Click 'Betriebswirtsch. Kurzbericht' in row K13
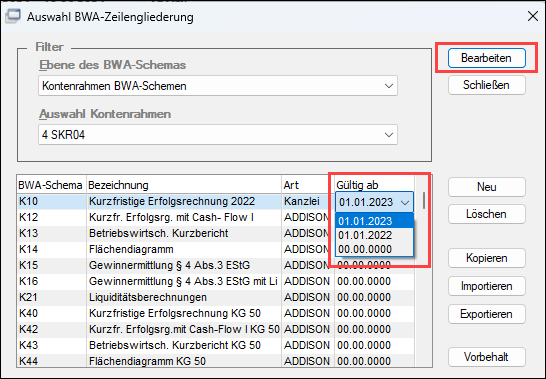Viewport: 546px width, 379px height. (184, 233)
